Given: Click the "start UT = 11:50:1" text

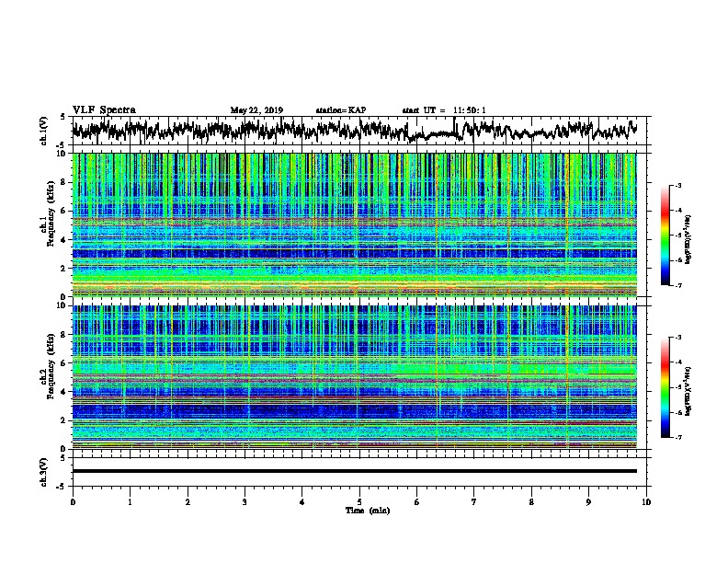Looking at the screenshot, I should pos(444,110).
